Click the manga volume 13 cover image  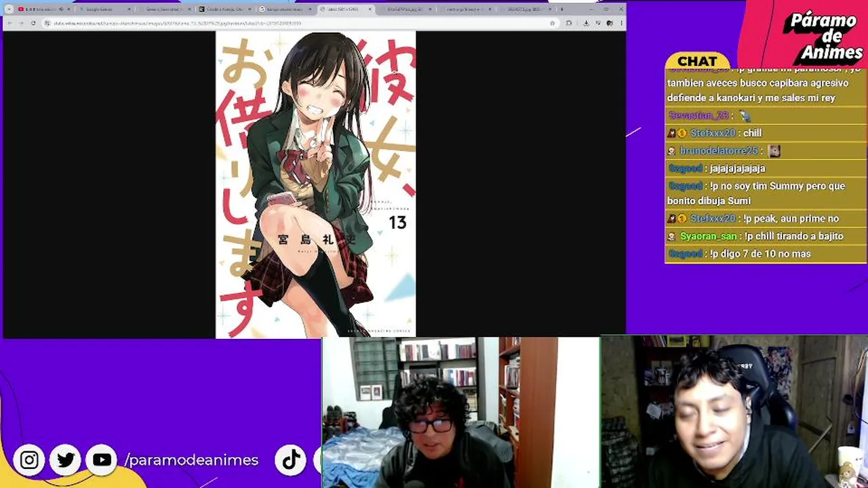(x=315, y=184)
